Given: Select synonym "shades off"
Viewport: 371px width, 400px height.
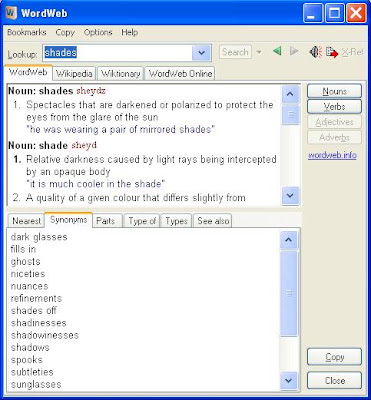Looking at the screenshot, I should click(33, 311).
